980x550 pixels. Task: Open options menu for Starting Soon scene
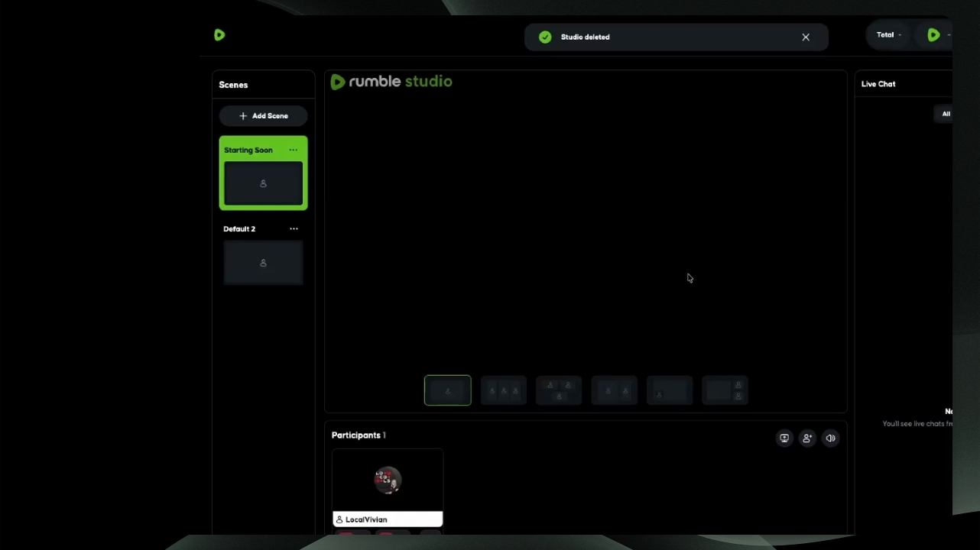(x=293, y=150)
